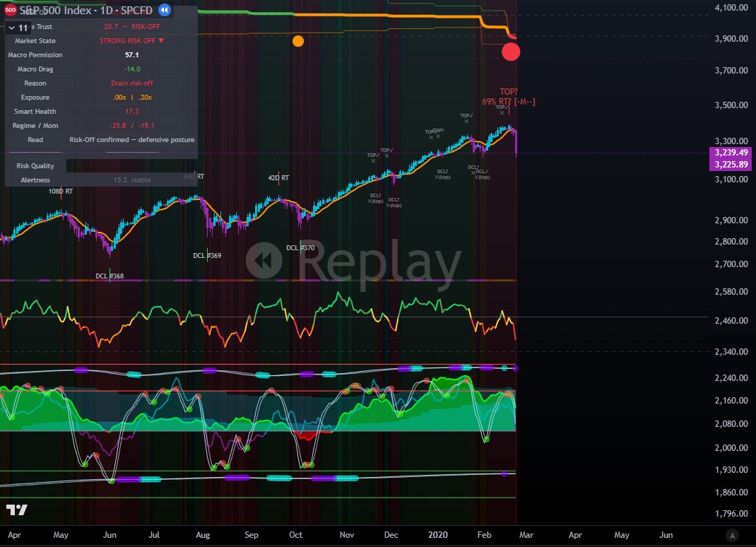The height and width of the screenshot is (547, 756).
Task: Click the '108D RT' chart label
Action: tap(61, 191)
